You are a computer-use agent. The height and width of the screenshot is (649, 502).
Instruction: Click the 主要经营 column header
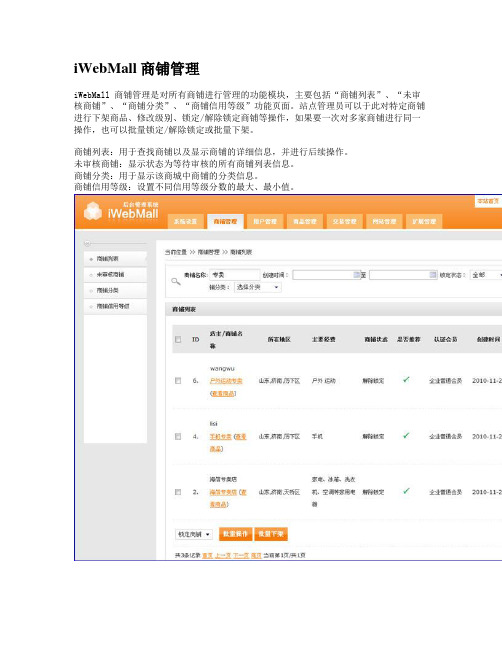coord(323,339)
